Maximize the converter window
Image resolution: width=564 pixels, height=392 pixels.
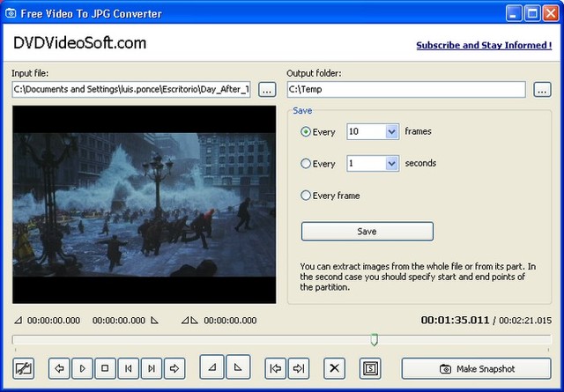pyautogui.click(x=532, y=14)
